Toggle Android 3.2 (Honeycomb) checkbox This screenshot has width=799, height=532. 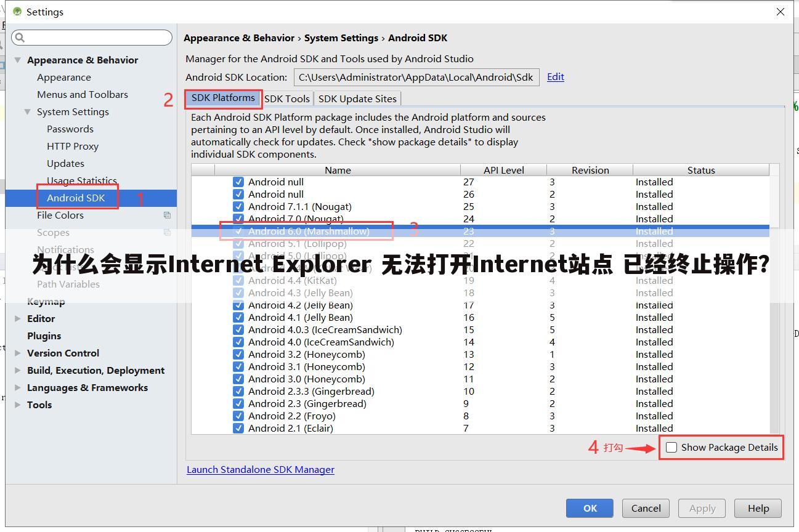[x=238, y=354]
